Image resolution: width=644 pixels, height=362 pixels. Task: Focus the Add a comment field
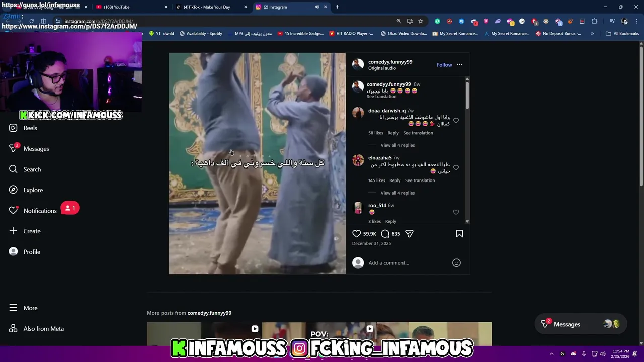[408, 263]
